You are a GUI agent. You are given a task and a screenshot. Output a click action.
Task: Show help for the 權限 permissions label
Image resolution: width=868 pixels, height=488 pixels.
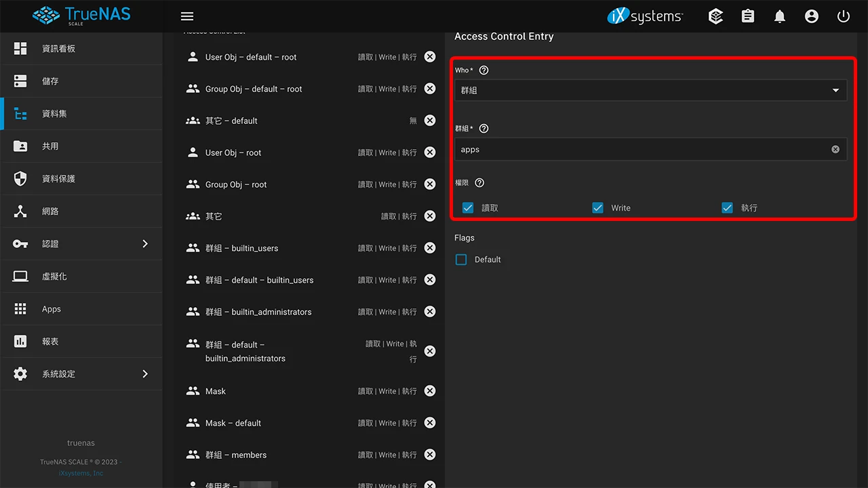(x=479, y=183)
